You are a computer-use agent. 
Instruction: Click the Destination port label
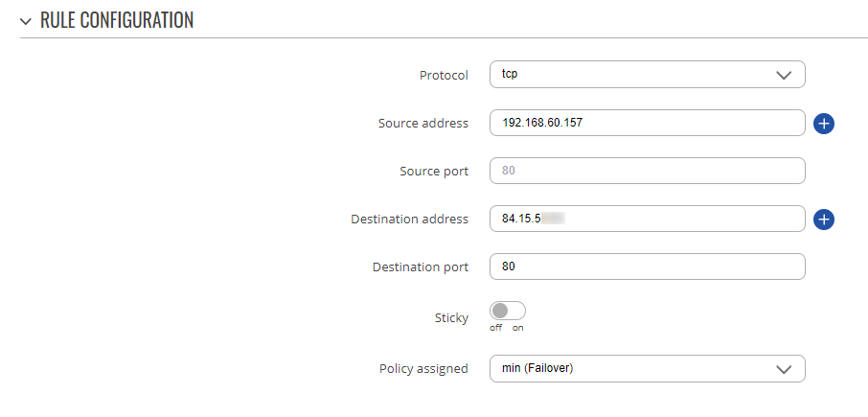[x=421, y=266]
